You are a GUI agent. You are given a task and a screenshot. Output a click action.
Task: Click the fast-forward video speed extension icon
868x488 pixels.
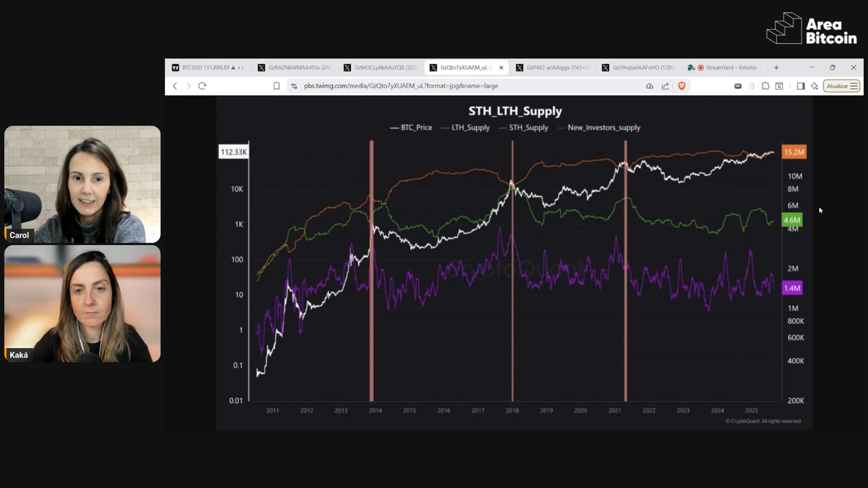coord(738,86)
